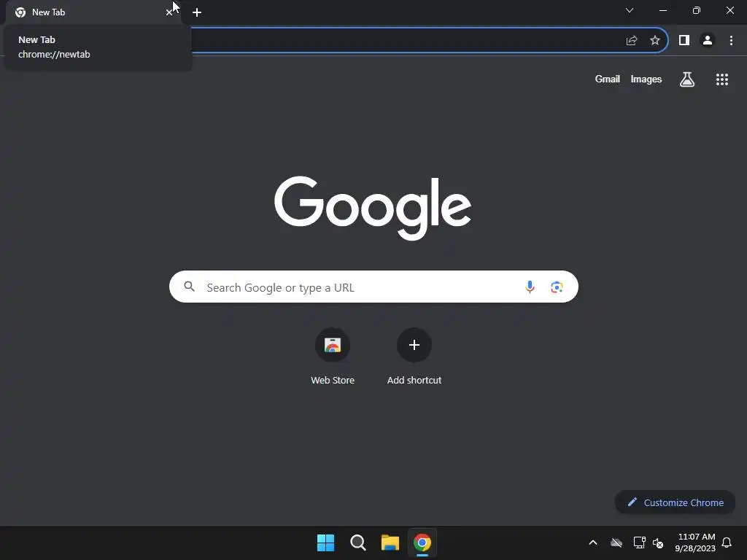Open Customize Chrome panel
This screenshot has width=747, height=560.
click(675, 502)
